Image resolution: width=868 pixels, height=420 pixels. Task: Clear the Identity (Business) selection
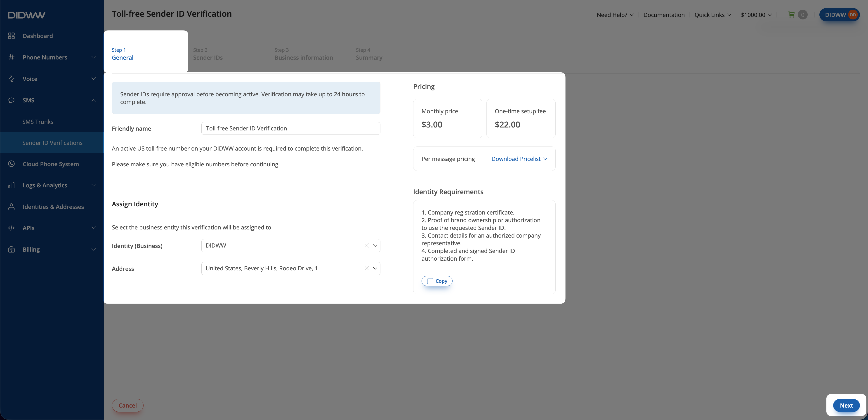click(x=367, y=246)
